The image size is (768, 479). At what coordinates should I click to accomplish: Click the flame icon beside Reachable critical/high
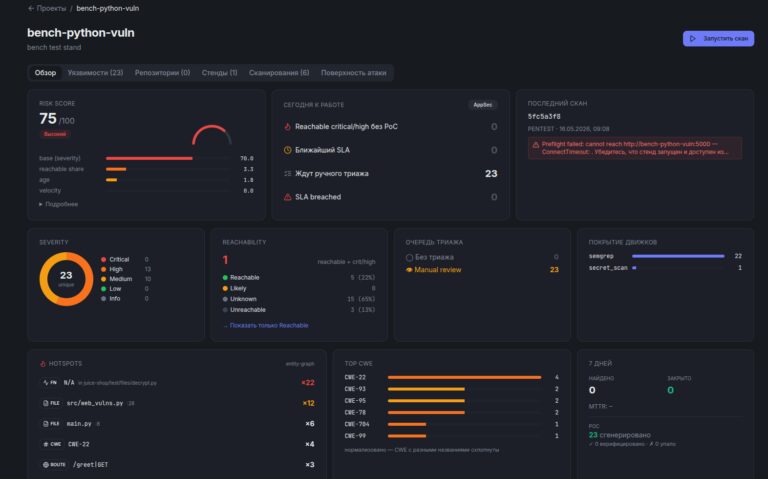[x=288, y=126]
